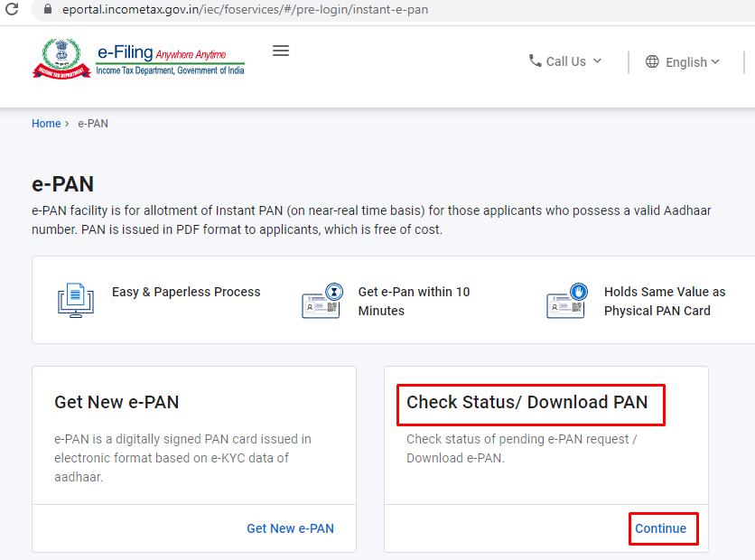Click the globe icon beside English

point(652,62)
